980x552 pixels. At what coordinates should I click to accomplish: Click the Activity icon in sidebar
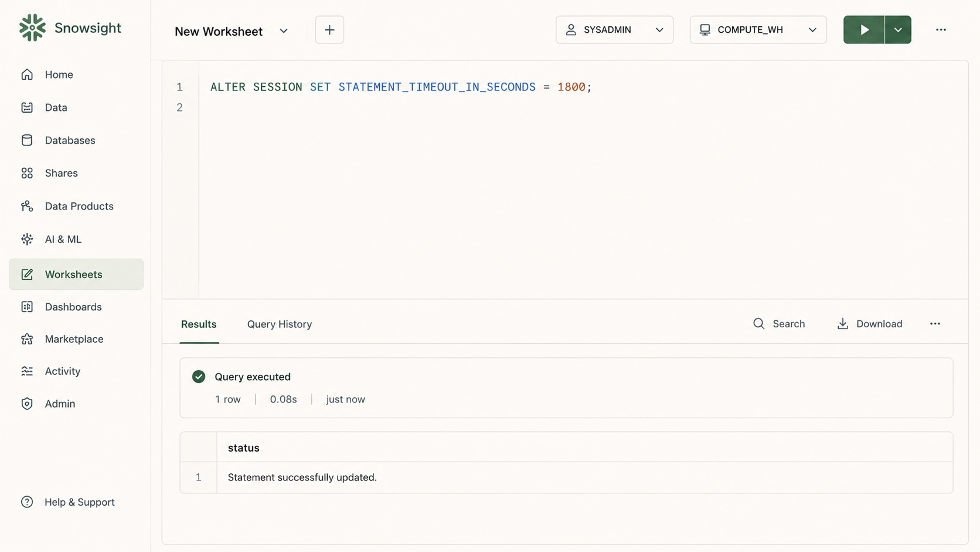[x=27, y=371]
